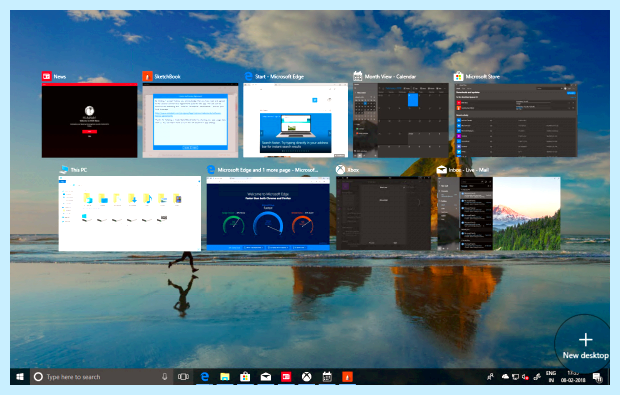Click Edge icon beside 'Microsoft Edge and 1 more page'
Image resolution: width=620 pixels, height=395 pixels.
coord(211,170)
